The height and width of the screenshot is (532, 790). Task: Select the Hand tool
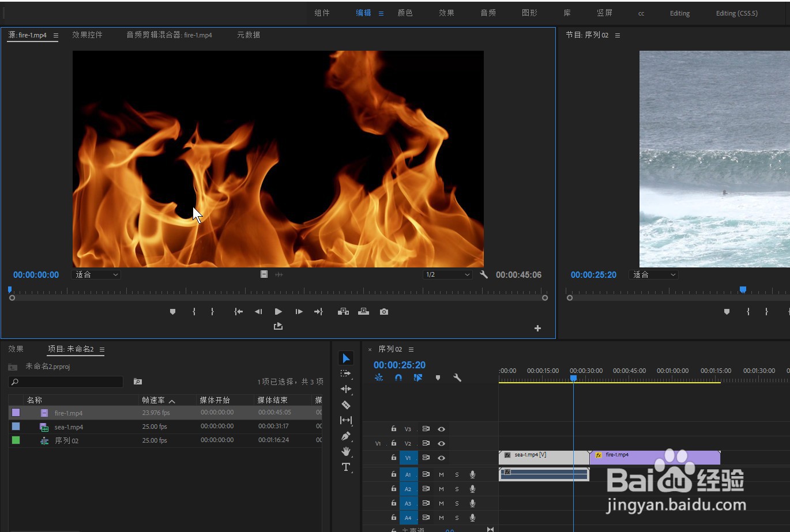click(346, 451)
